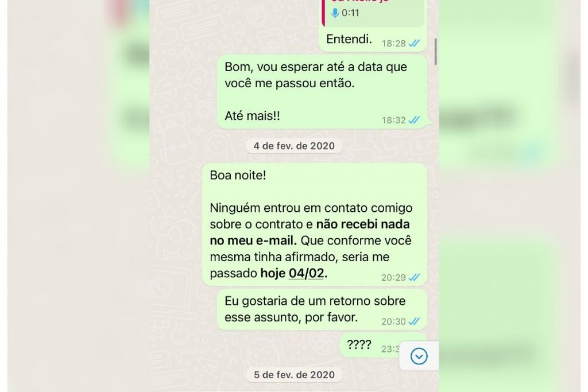588x392 pixels.
Task: Select the '????' message bubble
Action: click(x=369, y=345)
